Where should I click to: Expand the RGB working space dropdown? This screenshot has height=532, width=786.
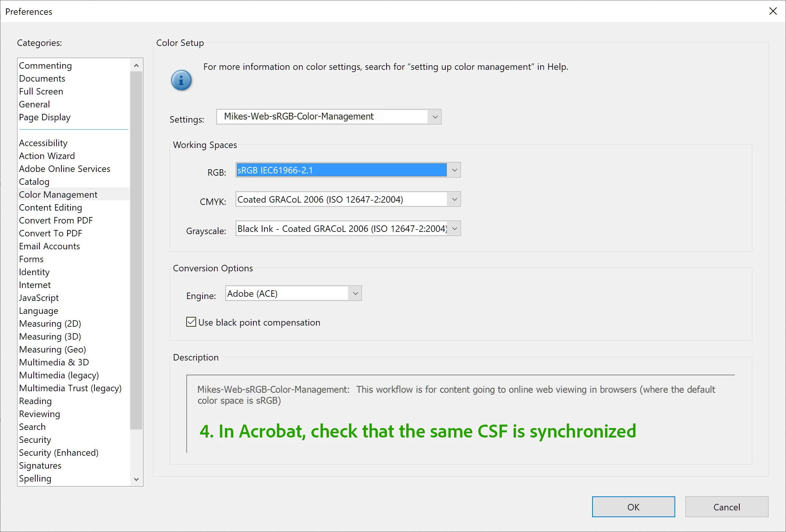coord(454,170)
